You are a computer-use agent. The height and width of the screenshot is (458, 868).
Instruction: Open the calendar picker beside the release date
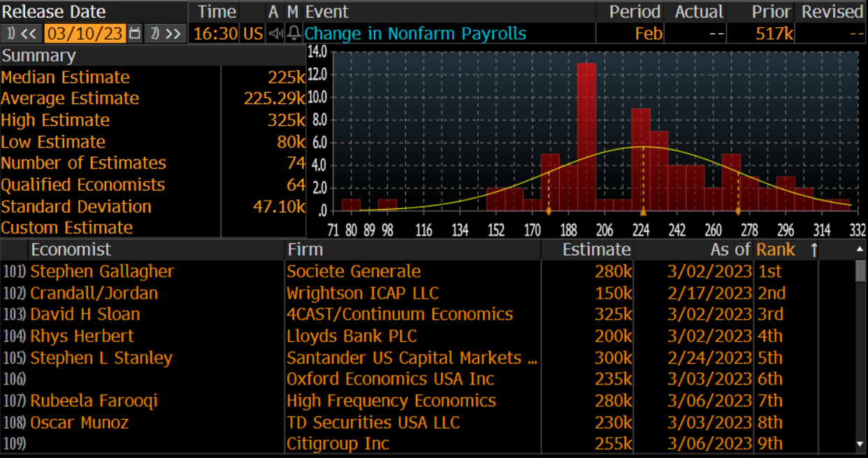click(135, 34)
